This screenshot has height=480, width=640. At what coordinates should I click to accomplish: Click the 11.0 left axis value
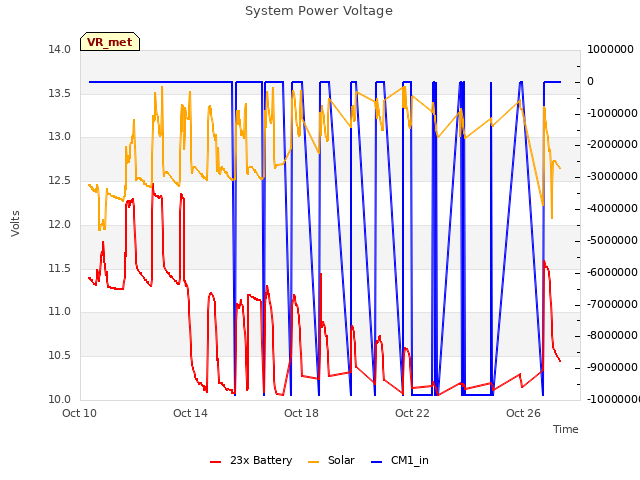[x=60, y=312]
